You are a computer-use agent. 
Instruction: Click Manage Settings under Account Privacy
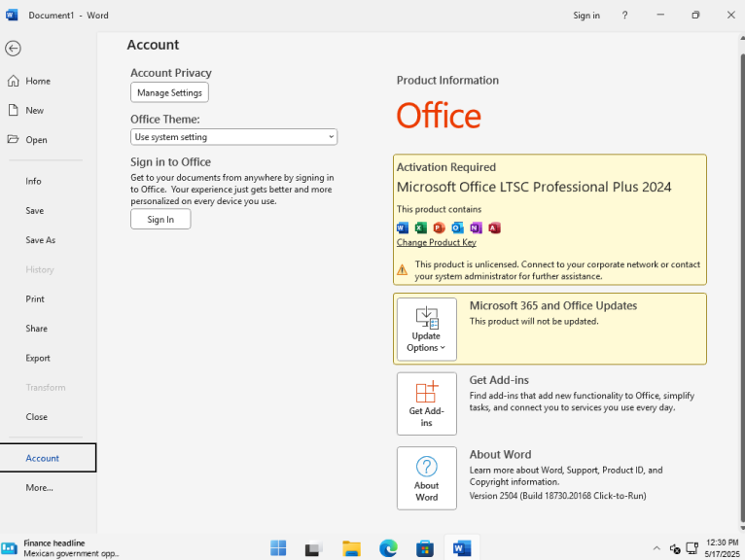[169, 92]
